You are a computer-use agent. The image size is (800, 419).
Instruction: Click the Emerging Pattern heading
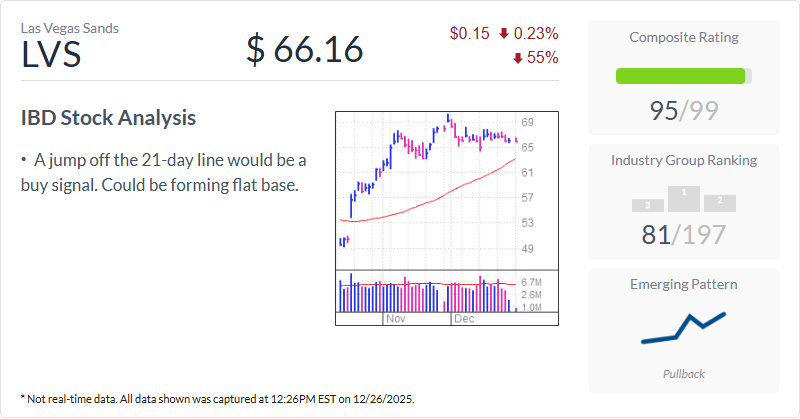(684, 284)
